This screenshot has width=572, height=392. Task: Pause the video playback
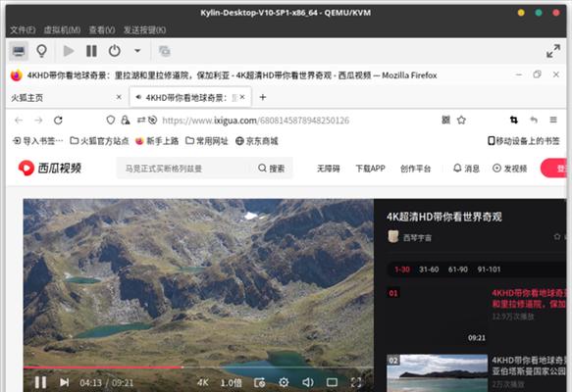click(40, 382)
